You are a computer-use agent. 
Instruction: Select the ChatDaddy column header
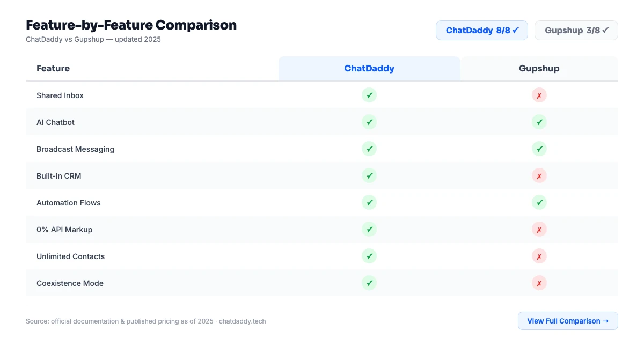click(369, 68)
